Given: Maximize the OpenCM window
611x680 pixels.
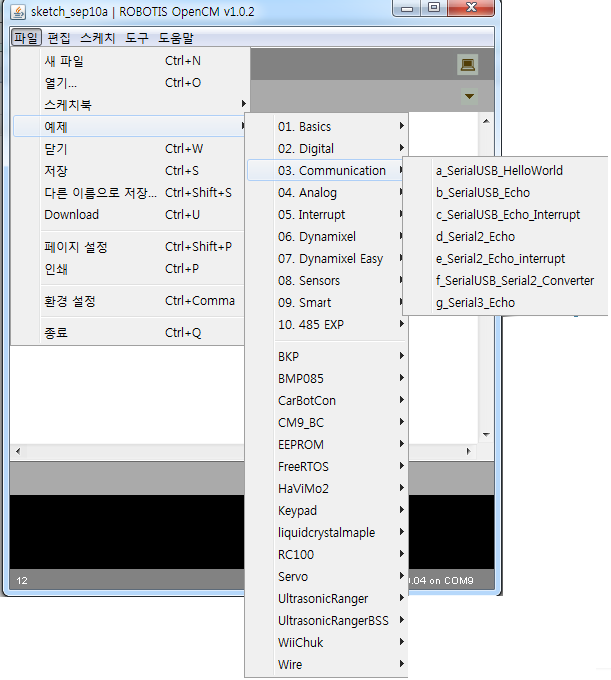Looking at the screenshot, I should 433,9.
